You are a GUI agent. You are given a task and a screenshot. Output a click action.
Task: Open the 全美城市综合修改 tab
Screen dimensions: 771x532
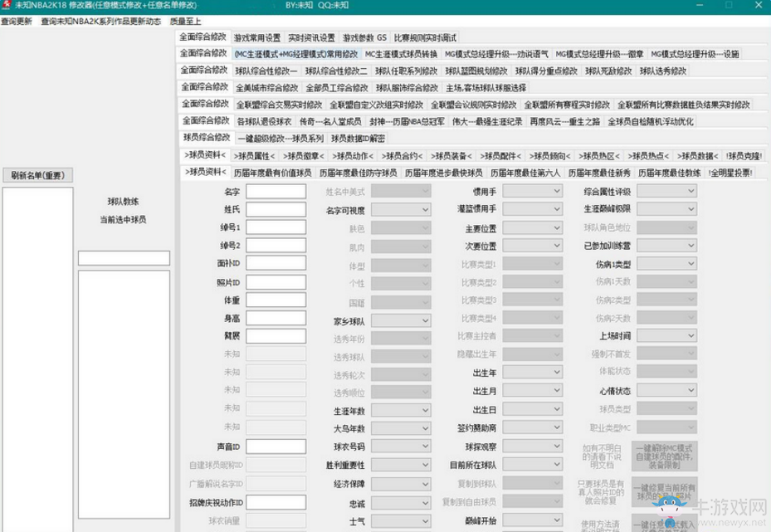tap(267, 87)
